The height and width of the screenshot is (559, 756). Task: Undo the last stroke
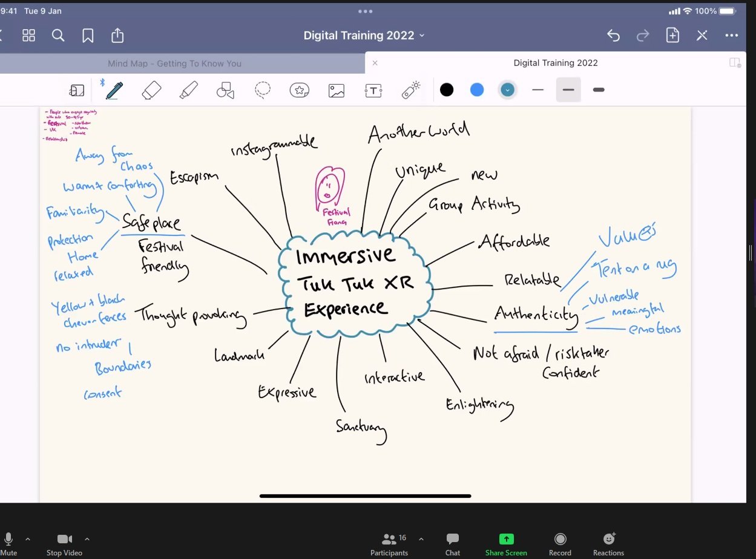pyautogui.click(x=613, y=36)
